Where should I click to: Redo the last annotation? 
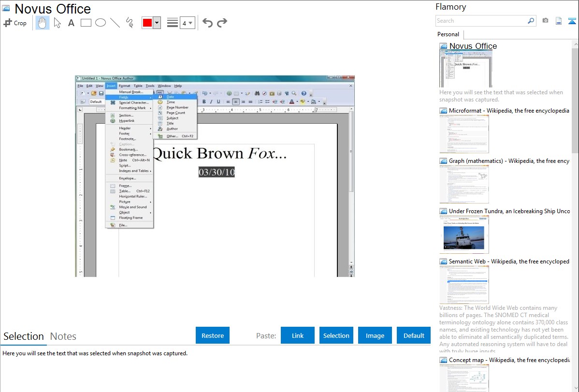pos(222,23)
